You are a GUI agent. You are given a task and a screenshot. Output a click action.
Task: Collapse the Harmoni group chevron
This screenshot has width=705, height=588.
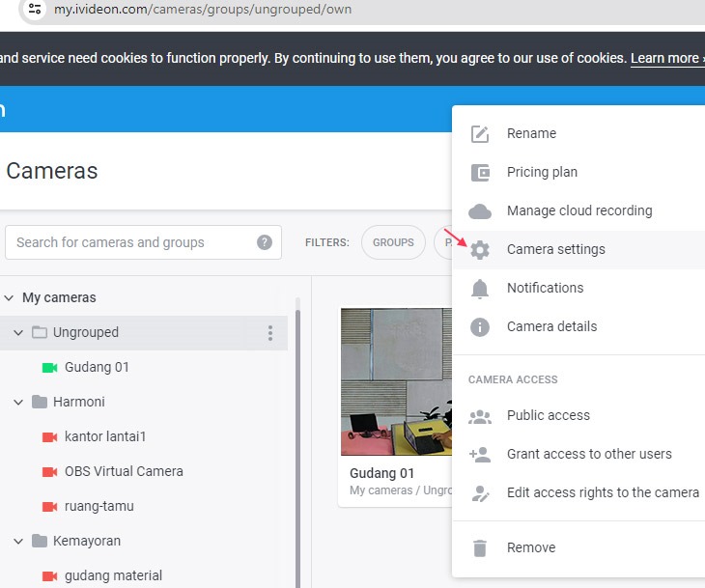(18, 403)
